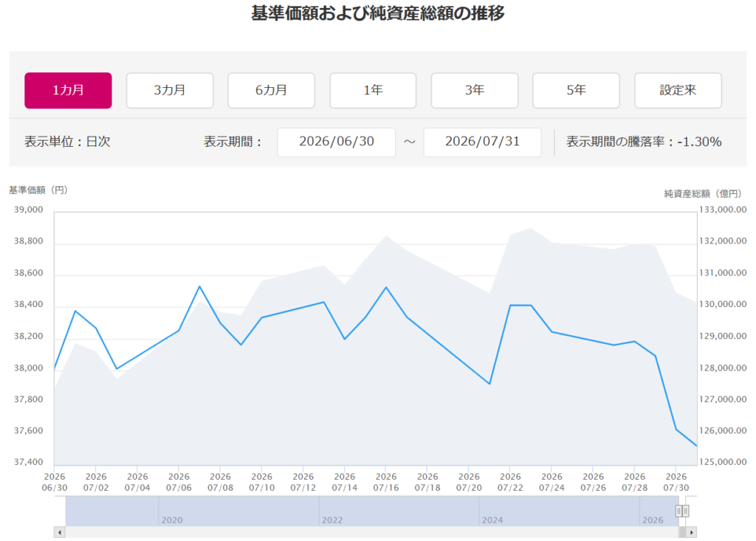The image size is (756, 541).
Task: Click the 125,000.00 right axis label
Action: click(x=723, y=462)
